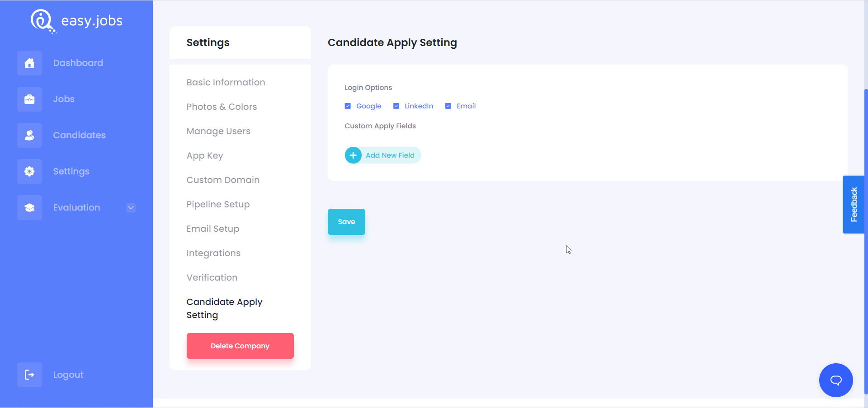The height and width of the screenshot is (408, 868).
Task: Click the Logout exit icon
Action: tap(29, 375)
